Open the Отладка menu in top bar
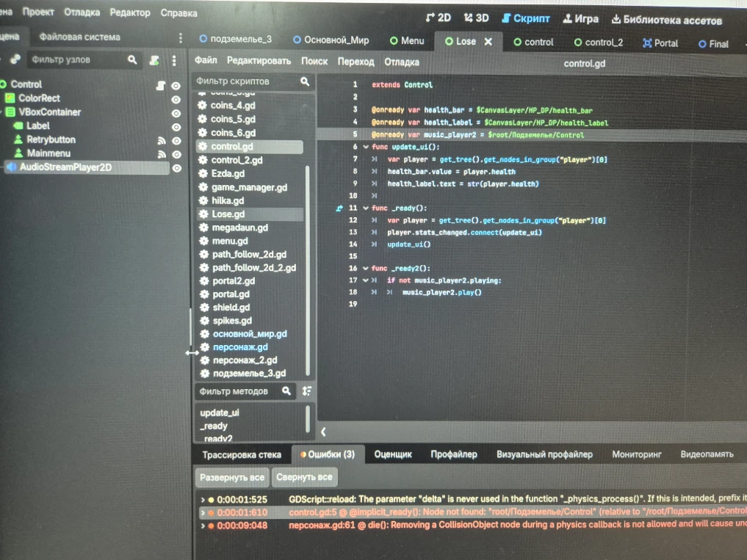The image size is (747, 560). coord(82,12)
